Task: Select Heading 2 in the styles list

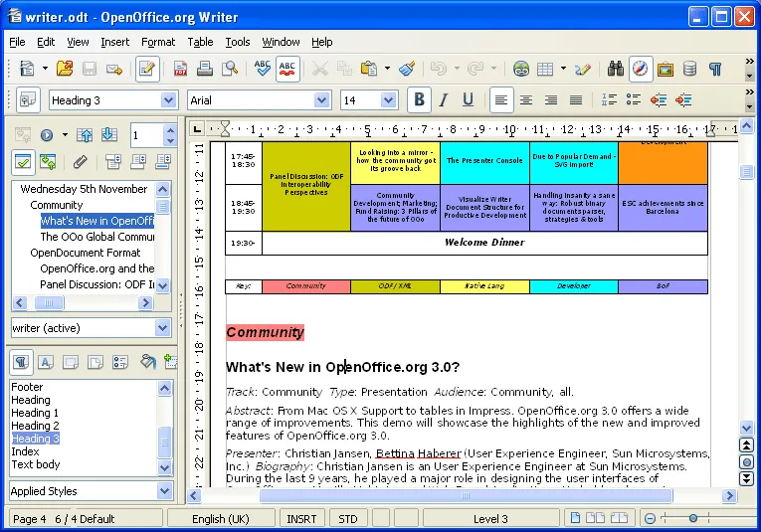Action: click(35, 426)
